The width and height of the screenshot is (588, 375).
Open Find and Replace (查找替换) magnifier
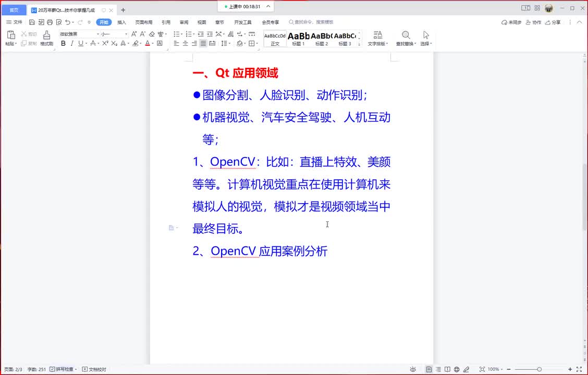click(x=406, y=35)
